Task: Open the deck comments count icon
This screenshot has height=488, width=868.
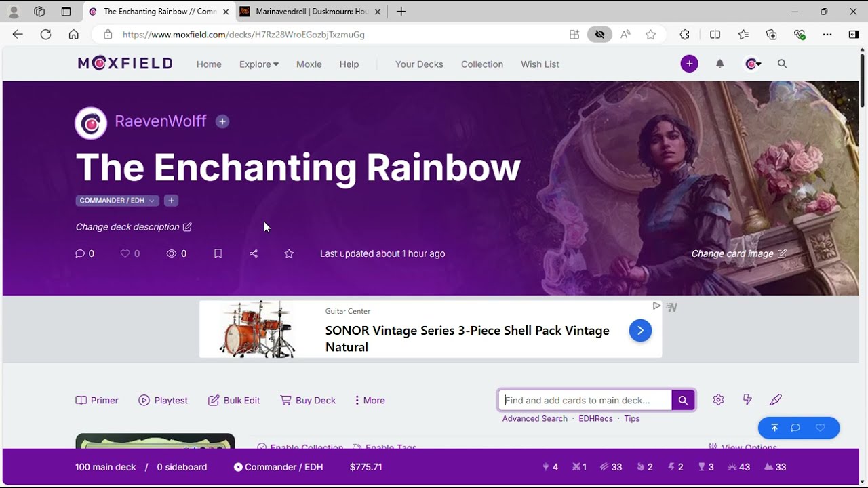Action: point(85,253)
